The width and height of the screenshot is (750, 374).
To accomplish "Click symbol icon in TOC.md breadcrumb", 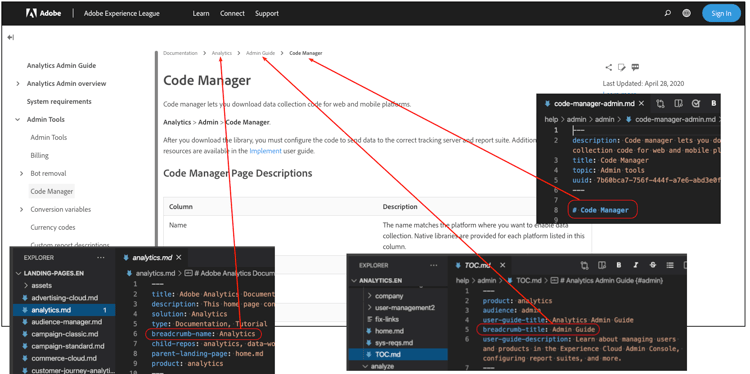I will (554, 281).
